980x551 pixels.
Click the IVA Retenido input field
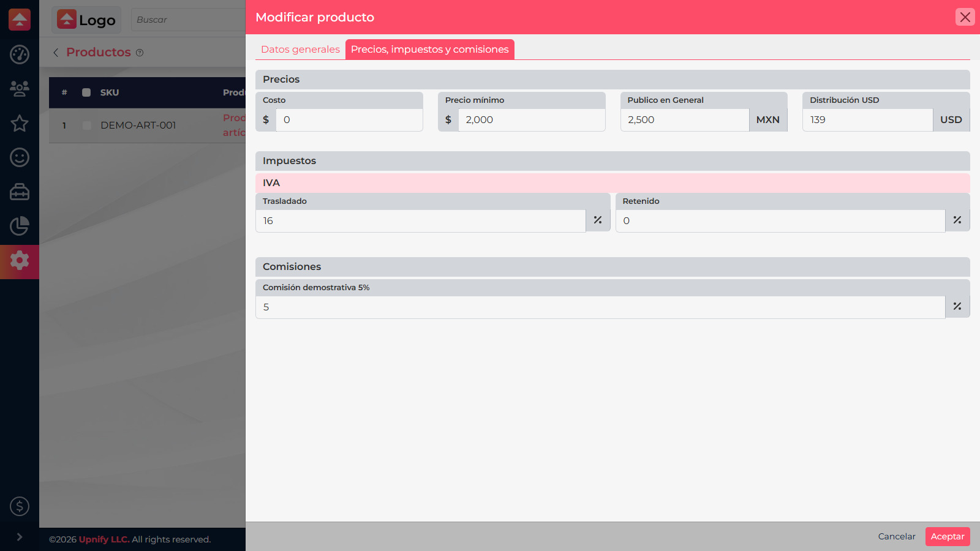point(780,221)
